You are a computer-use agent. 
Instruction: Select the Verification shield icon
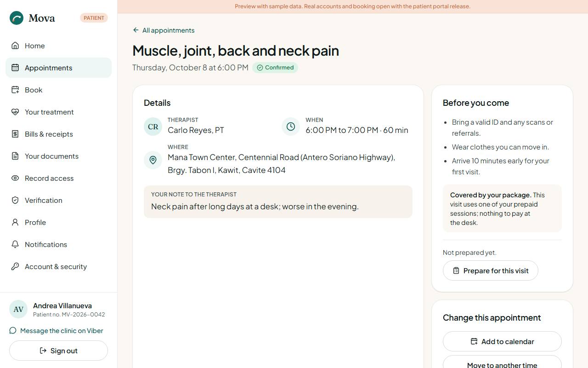click(x=15, y=200)
